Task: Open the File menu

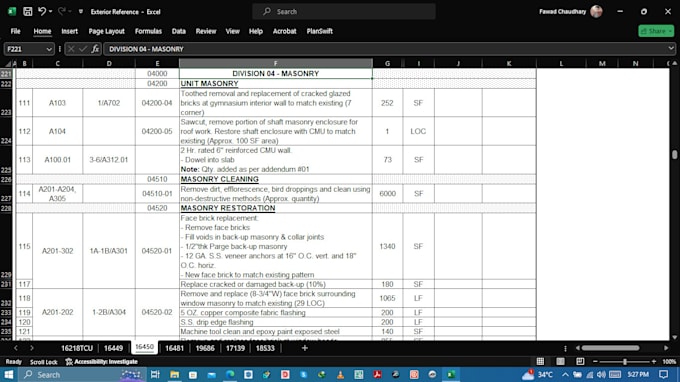Action: tap(16, 31)
